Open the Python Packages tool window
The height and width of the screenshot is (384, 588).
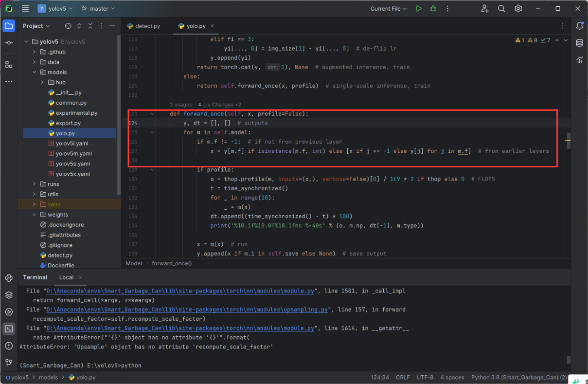tap(9, 295)
